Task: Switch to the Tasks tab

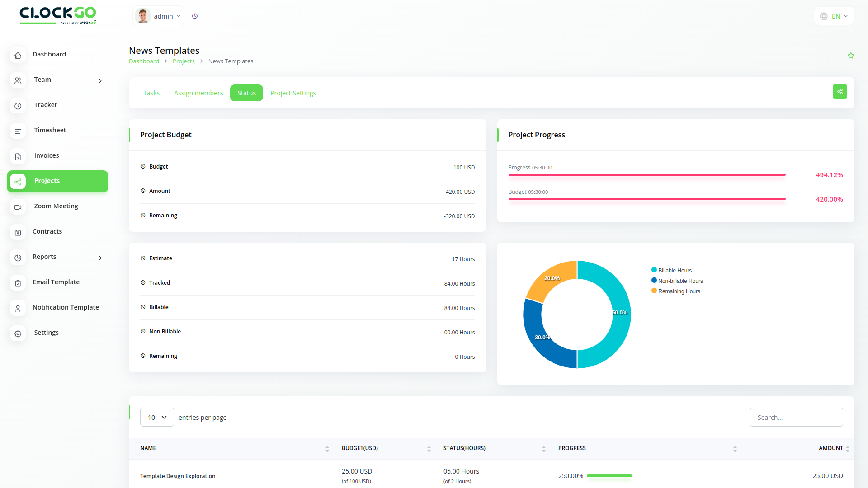Action: tap(151, 93)
